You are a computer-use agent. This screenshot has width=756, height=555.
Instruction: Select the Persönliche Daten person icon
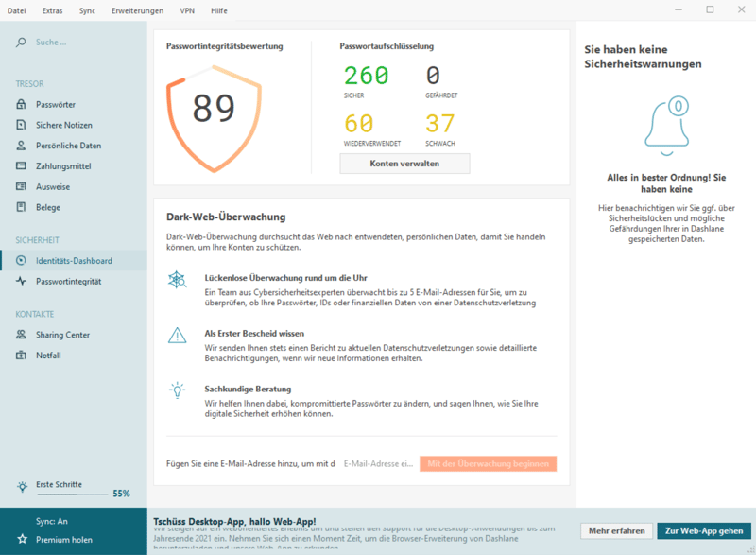click(21, 146)
